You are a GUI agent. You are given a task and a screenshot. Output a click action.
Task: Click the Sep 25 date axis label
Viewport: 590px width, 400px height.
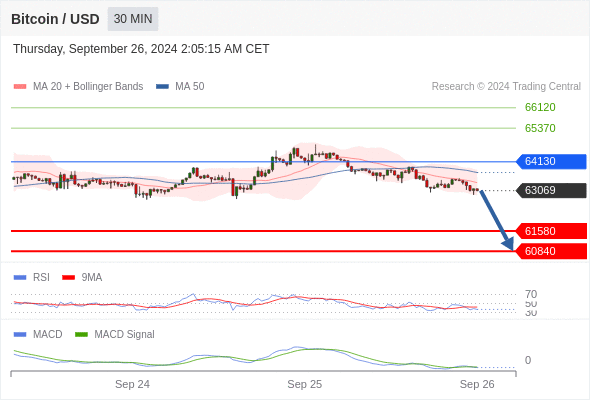(x=305, y=384)
